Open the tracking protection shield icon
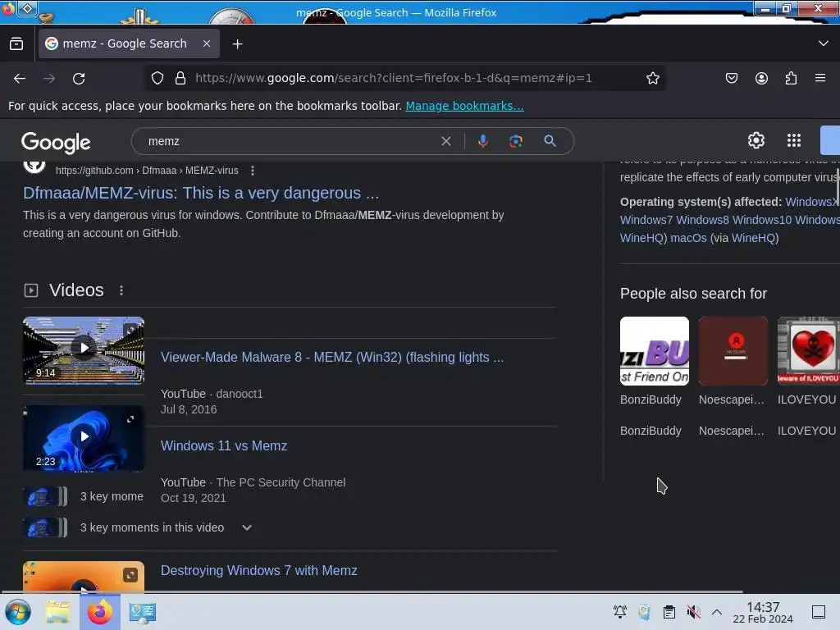Screen dimensions: 840x630 coord(157,78)
